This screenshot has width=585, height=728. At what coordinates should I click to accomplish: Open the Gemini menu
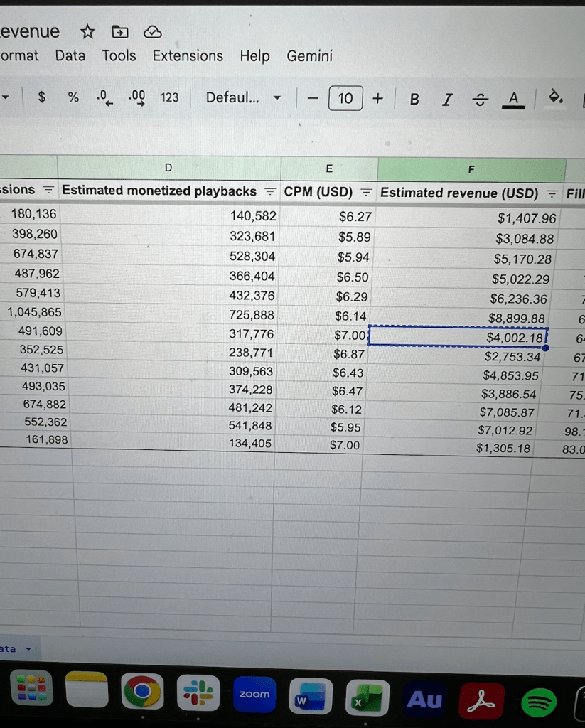309,55
